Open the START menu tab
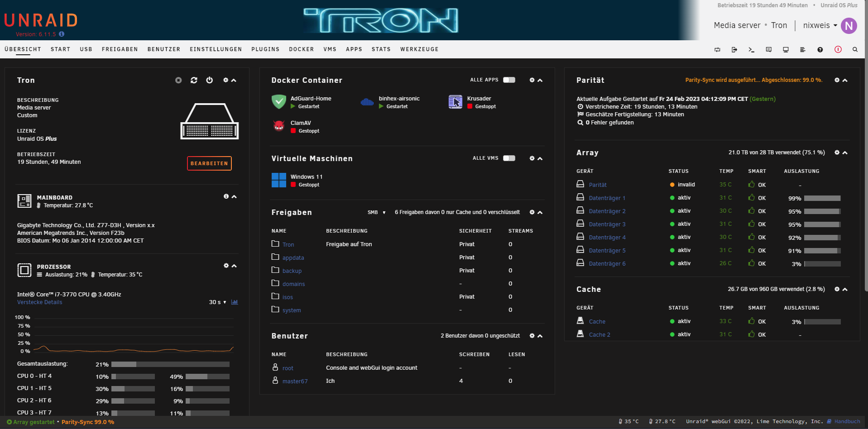Image resolution: width=868 pixels, height=429 pixels. point(61,49)
